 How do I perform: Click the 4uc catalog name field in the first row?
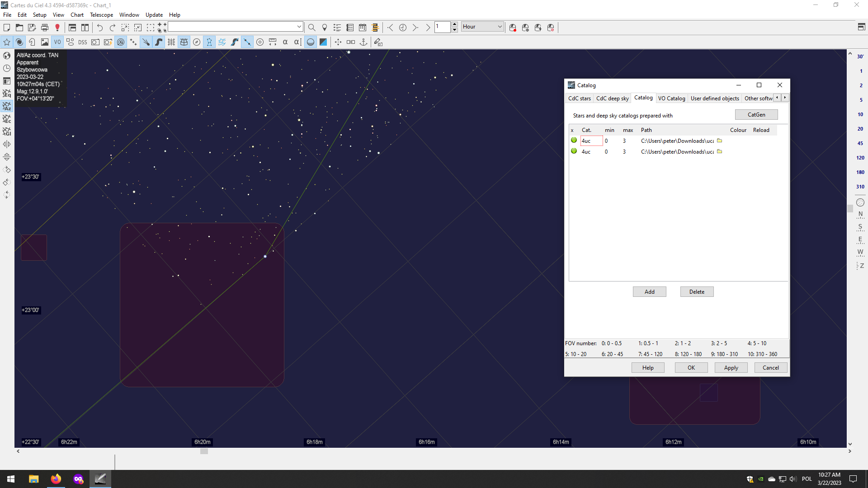pyautogui.click(x=591, y=141)
